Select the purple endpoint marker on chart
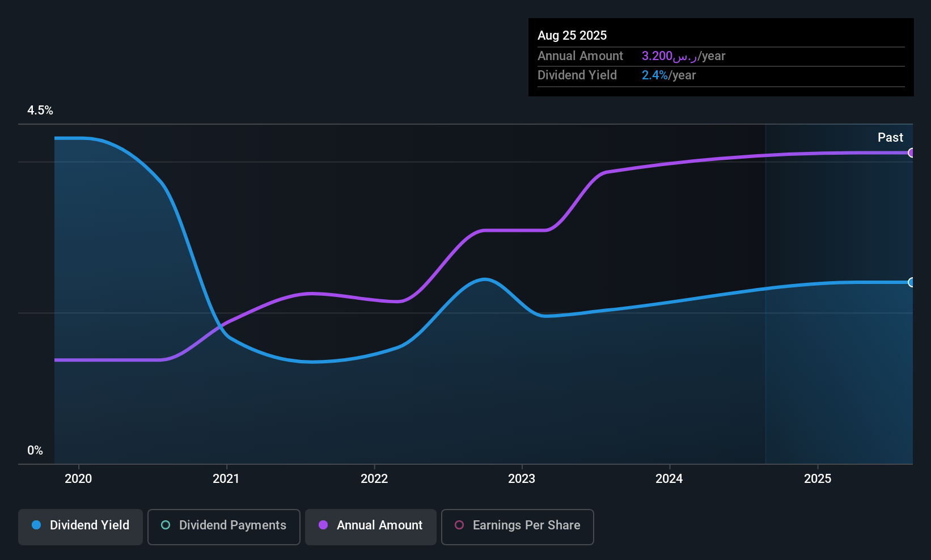The width and height of the screenshot is (931, 560). pos(911,152)
